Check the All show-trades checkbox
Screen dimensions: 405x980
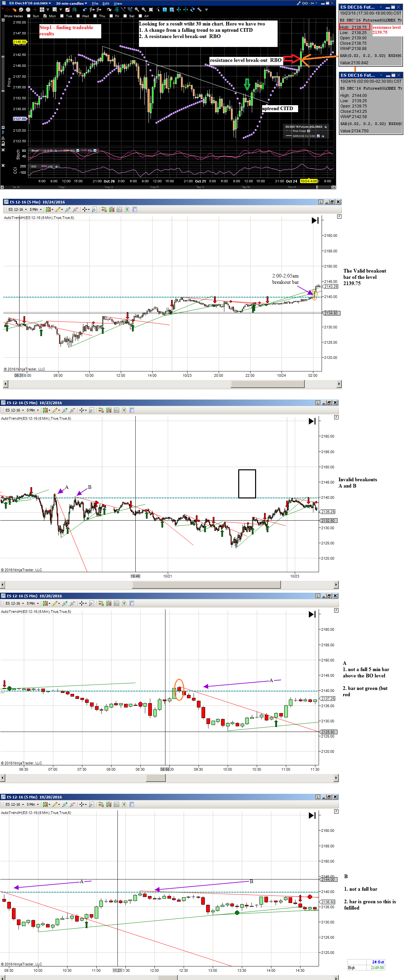click(140, 16)
